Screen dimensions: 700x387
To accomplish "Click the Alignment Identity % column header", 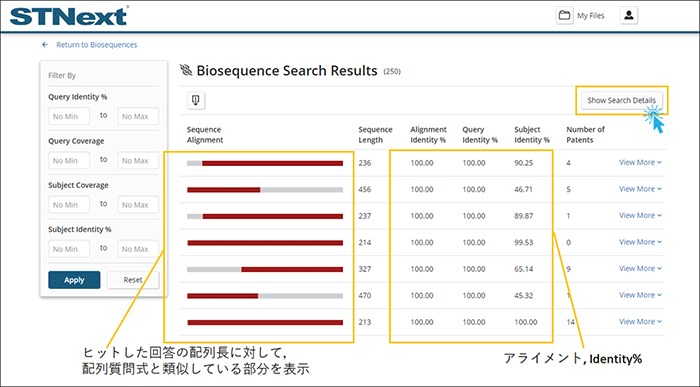I will pos(429,134).
